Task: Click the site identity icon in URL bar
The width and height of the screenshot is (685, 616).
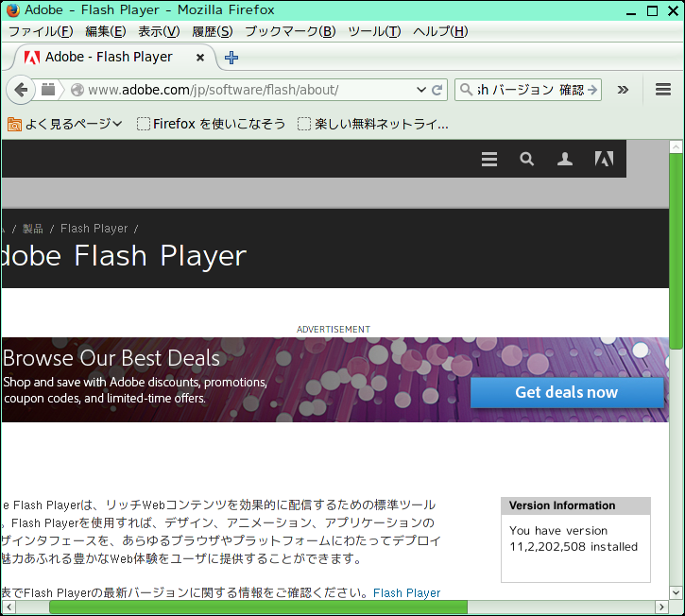Action: 48,90
